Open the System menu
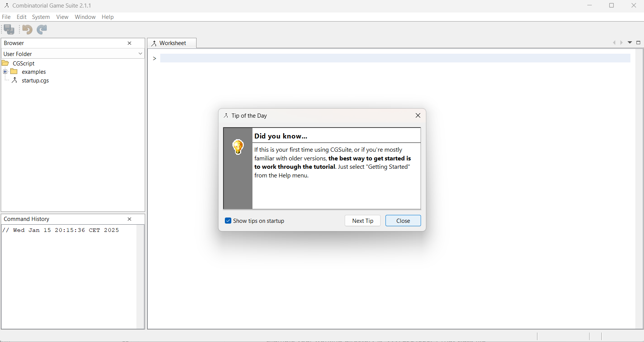Viewport: 644px width, 342px height. point(41,17)
